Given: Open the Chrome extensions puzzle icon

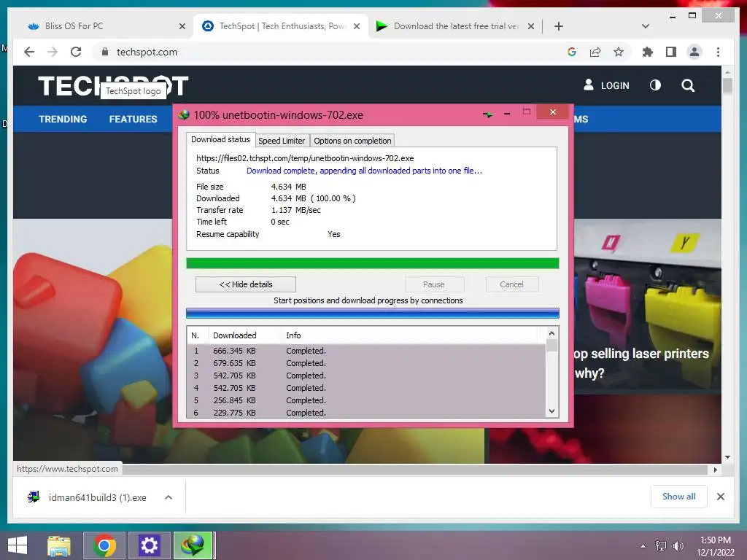Looking at the screenshot, I should pyautogui.click(x=648, y=52).
